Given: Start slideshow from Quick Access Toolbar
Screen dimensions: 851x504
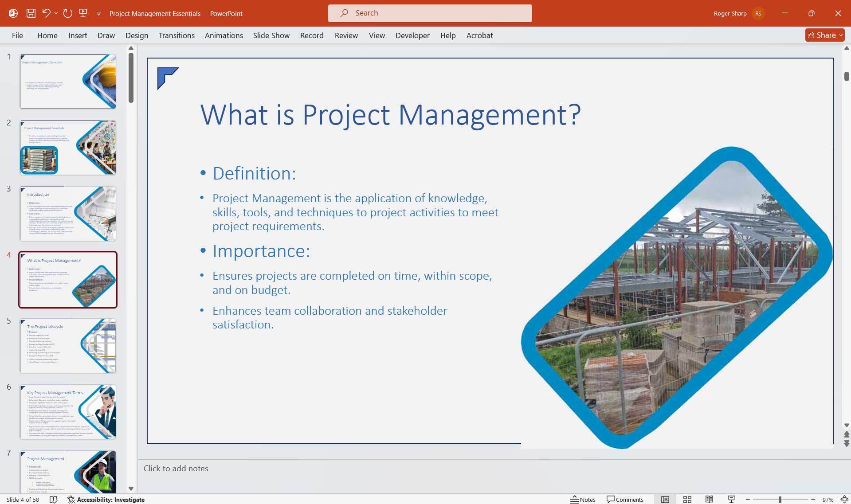Looking at the screenshot, I should coord(83,13).
